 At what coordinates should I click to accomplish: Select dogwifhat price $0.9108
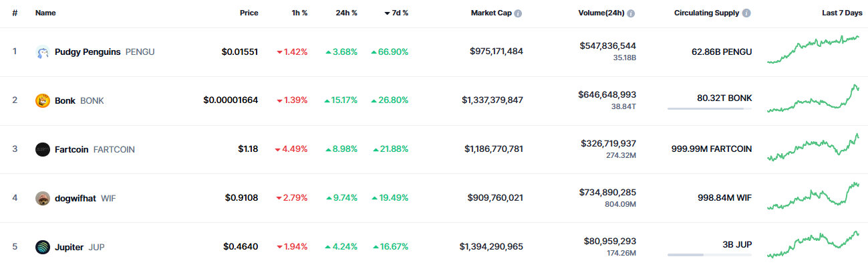coord(242,198)
